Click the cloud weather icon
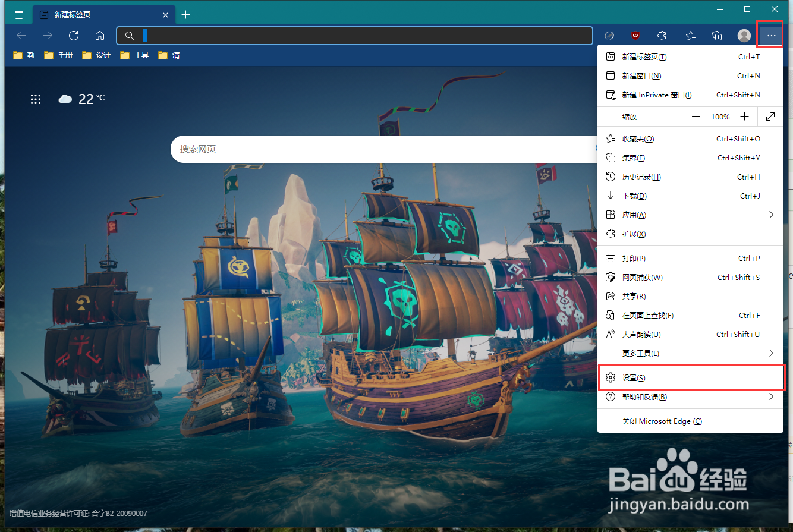The height and width of the screenshot is (532, 793). tap(65, 99)
